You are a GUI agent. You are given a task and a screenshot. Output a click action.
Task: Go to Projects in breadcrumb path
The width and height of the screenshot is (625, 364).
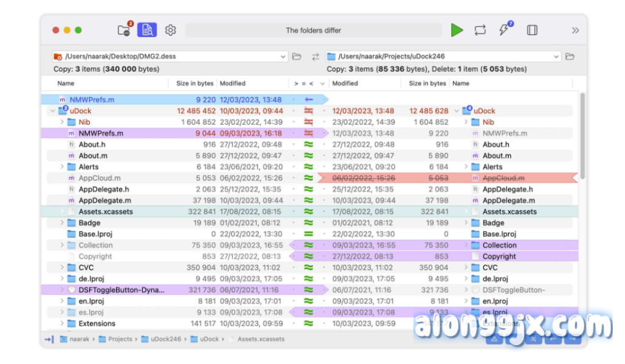point(119,338)
